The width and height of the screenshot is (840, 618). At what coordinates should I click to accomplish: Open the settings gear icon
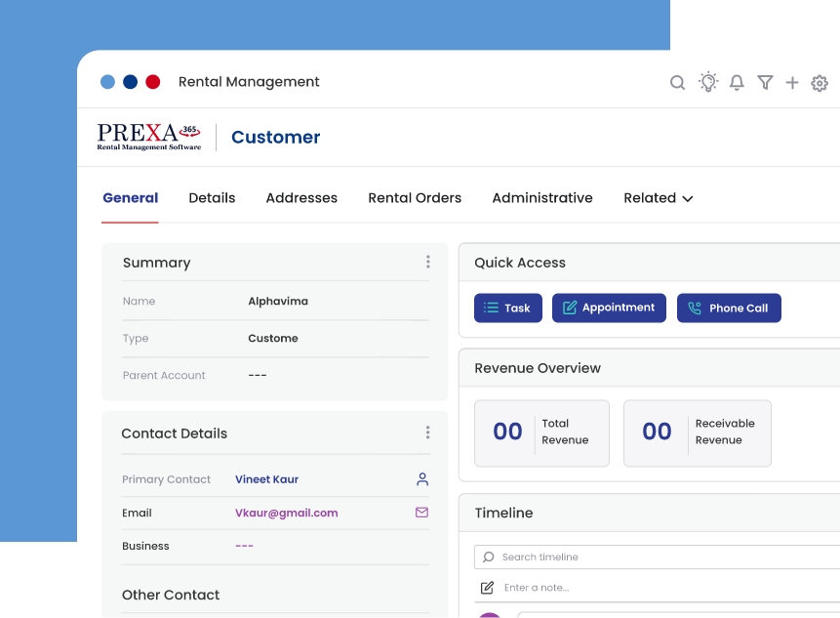click(820, 83)
